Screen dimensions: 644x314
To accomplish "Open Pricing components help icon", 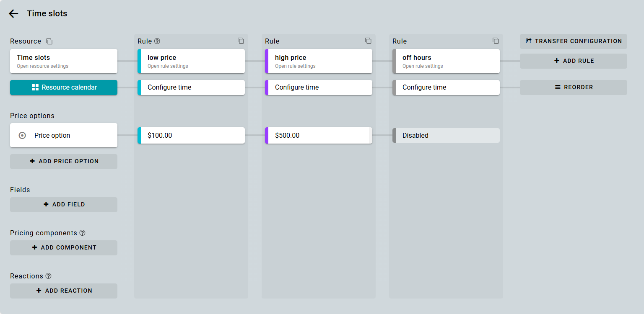I will point(83,233).
